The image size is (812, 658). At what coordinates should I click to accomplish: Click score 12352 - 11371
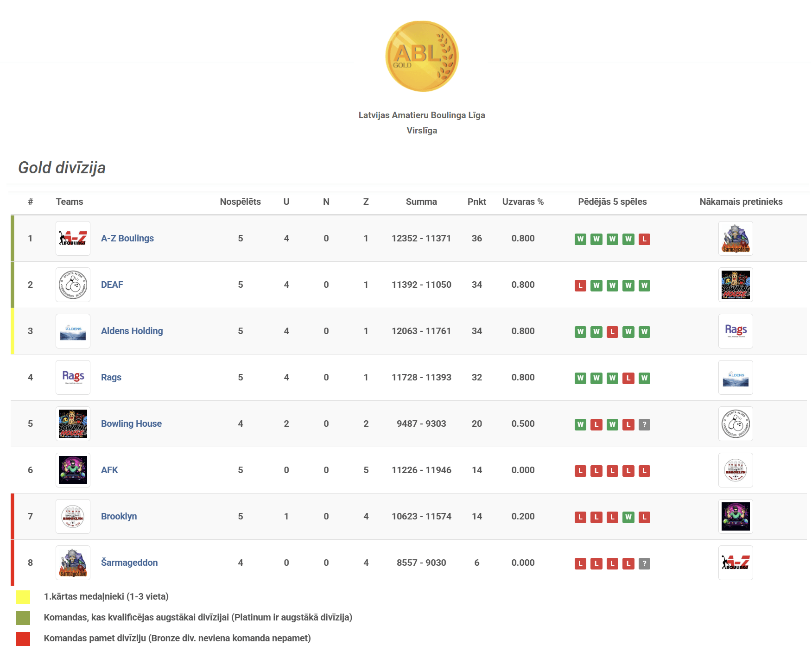point(421,238)
